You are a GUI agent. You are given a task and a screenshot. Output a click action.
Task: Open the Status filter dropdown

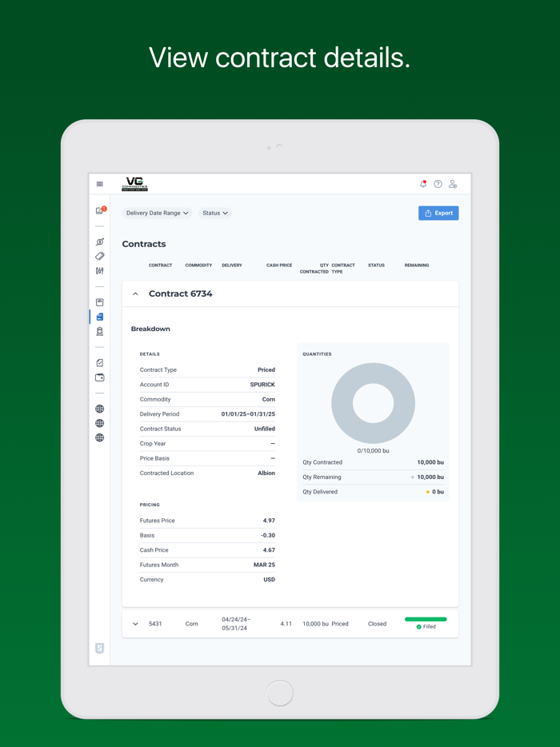[215, 213]
